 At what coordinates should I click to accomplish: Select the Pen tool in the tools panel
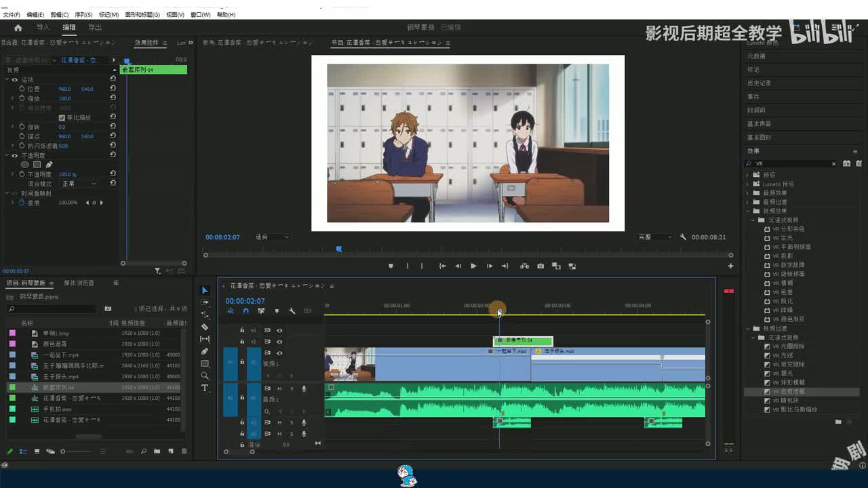click(x=205, y=351)
